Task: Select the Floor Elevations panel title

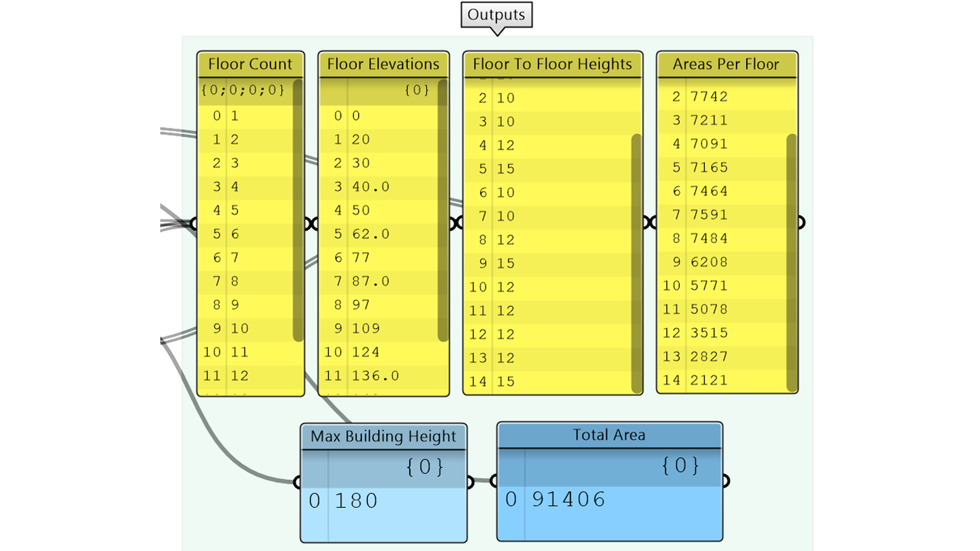Action: [x=383, y=64]
